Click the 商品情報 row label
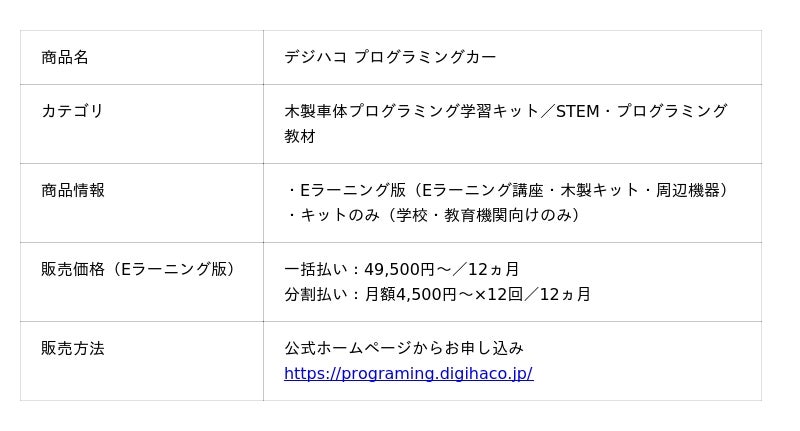800x431 pixels. (x=73, y=190)
